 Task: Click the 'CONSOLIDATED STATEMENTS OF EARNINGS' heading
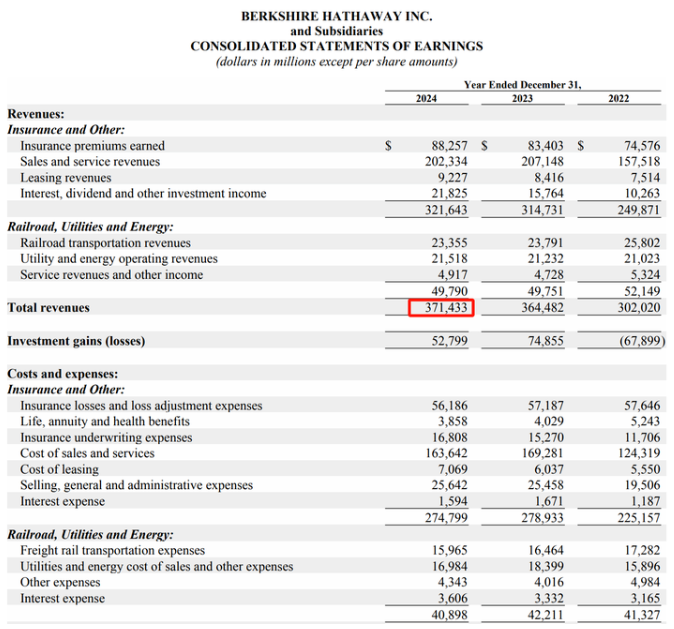tap(337, 46)
